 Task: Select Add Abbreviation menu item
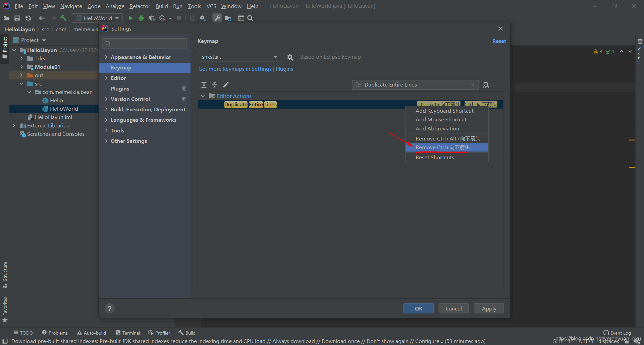pyautogui.click(x=446, y=128)
